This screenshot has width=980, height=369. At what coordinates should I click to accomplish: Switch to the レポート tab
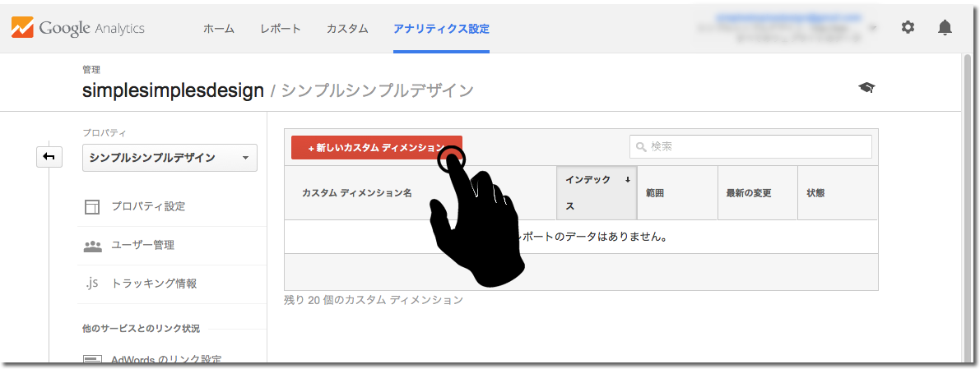pos(281,29)
